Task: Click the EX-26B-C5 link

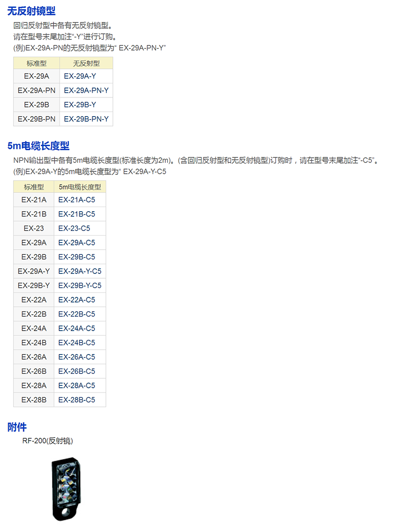Action: pos(76,371)
